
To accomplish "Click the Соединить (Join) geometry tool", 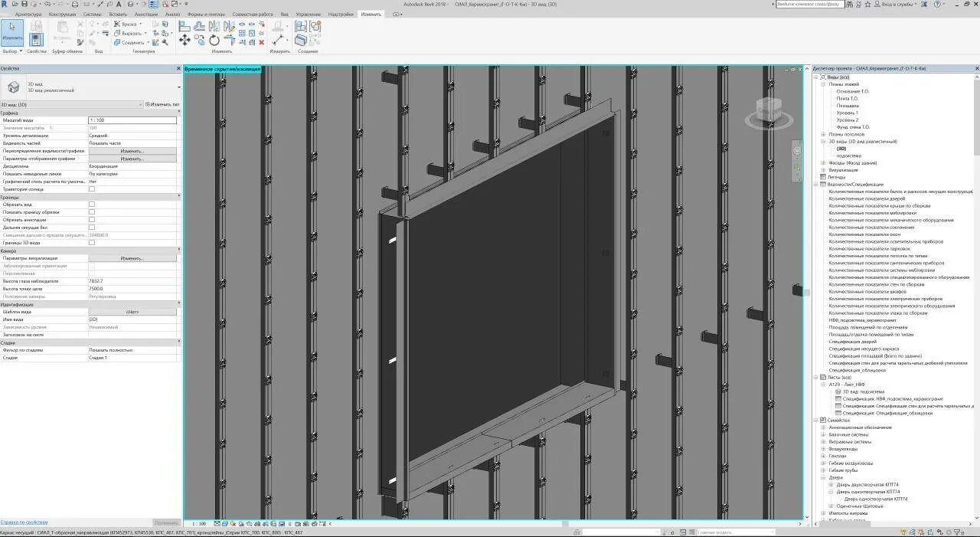I will 132,42.
